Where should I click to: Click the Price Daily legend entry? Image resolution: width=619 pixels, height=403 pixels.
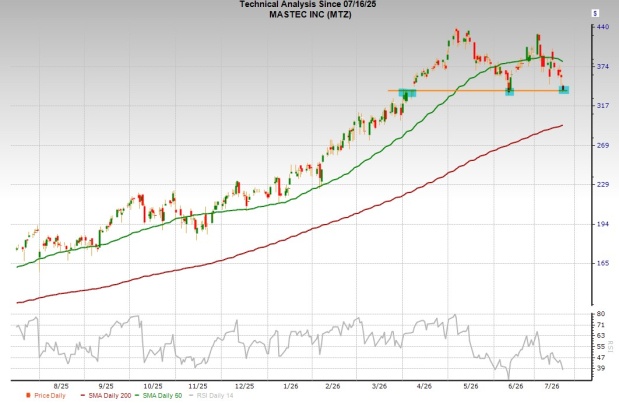(x=46, y=396)
